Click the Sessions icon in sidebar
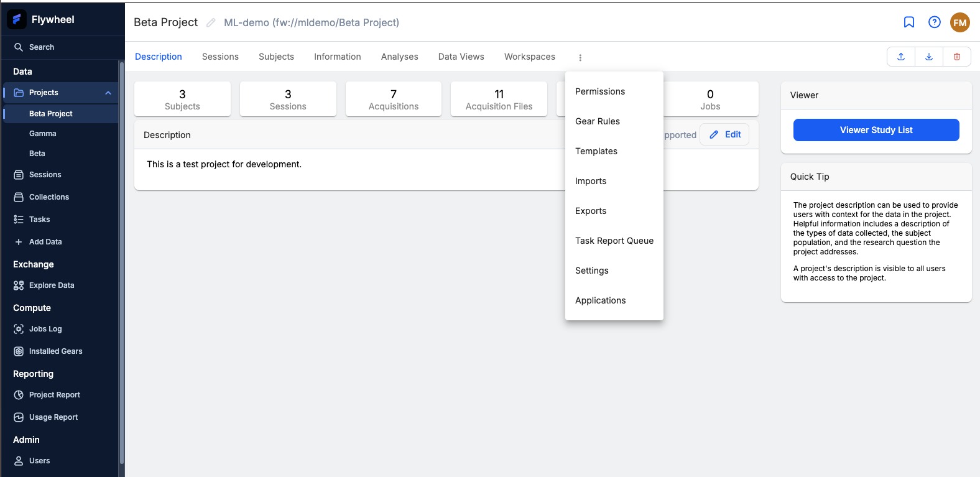The width and height of the screenshot is (980, 477). pyautogui.click(x=19, y=175)
